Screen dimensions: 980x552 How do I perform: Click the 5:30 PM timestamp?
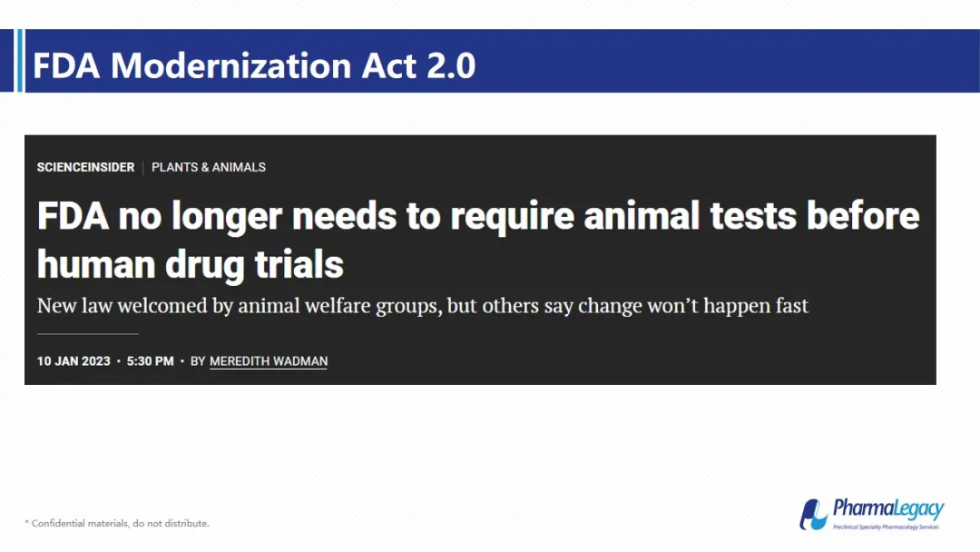(x=150, y=361)
